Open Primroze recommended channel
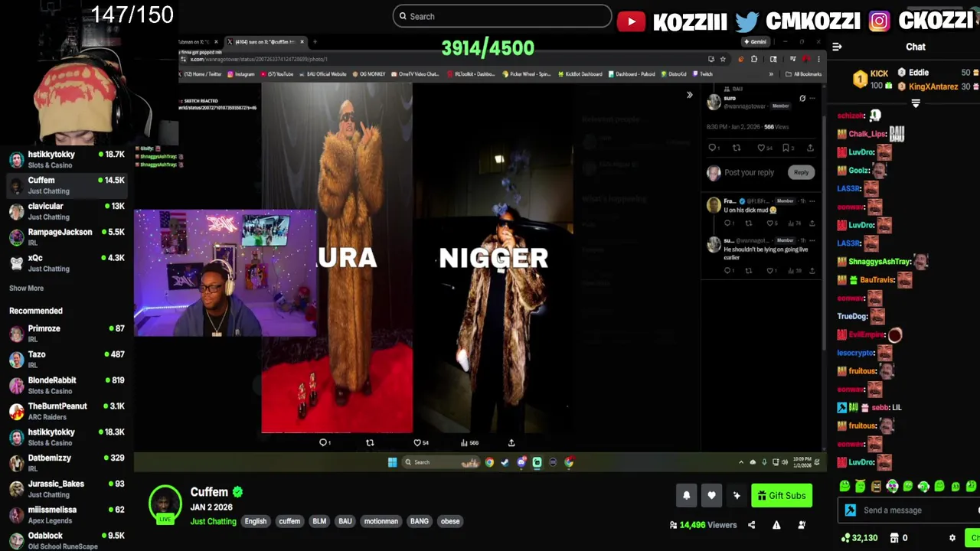 (x=67, y=334)
